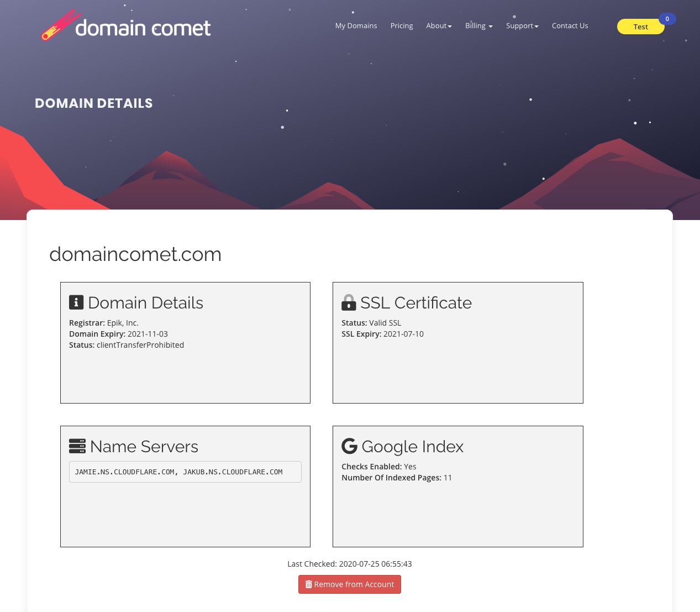Viewport: 700px width, 612px height.
Task: Click the server stack icon beside Name Servers
Action: tap(77, 446)
